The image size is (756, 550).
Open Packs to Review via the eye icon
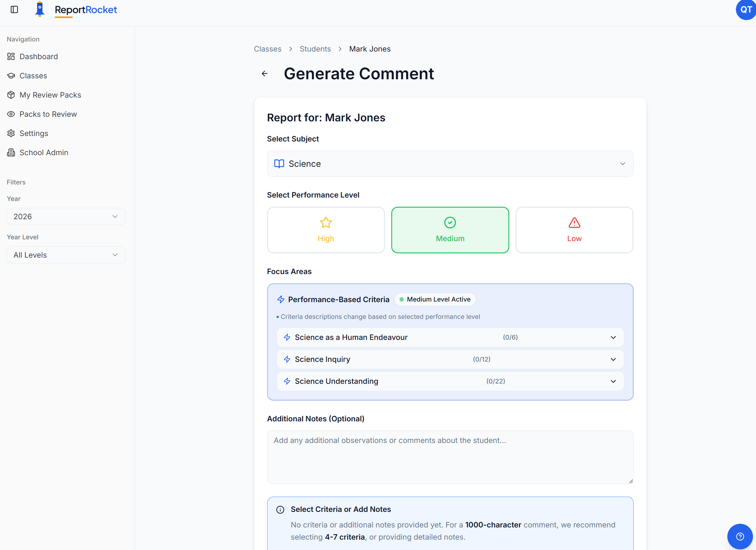coord(48,114)
